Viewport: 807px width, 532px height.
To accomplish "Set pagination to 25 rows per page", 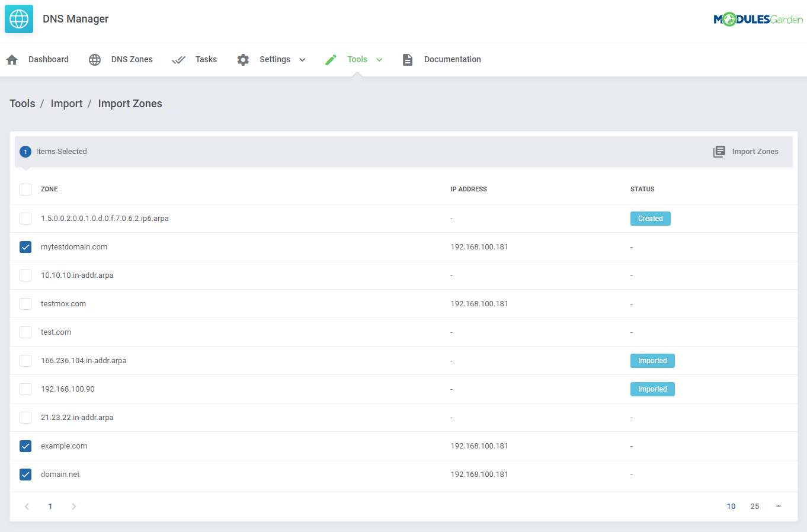I will pyautogui.click(x=755, y=506).
